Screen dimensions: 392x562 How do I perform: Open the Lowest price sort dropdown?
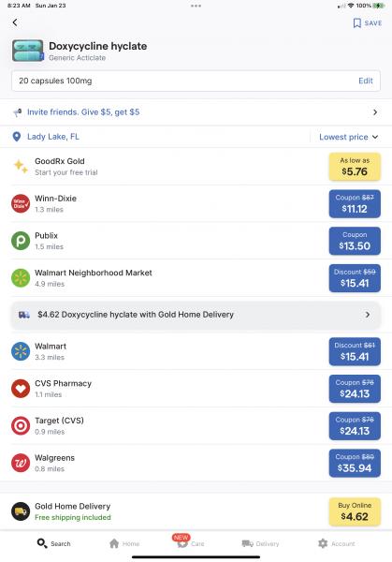point(349,137)
